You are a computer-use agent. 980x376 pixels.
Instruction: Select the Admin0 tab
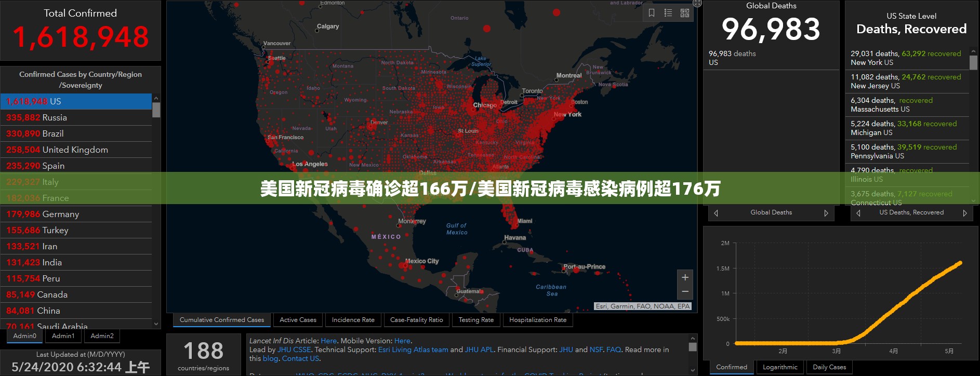point(25,336)
